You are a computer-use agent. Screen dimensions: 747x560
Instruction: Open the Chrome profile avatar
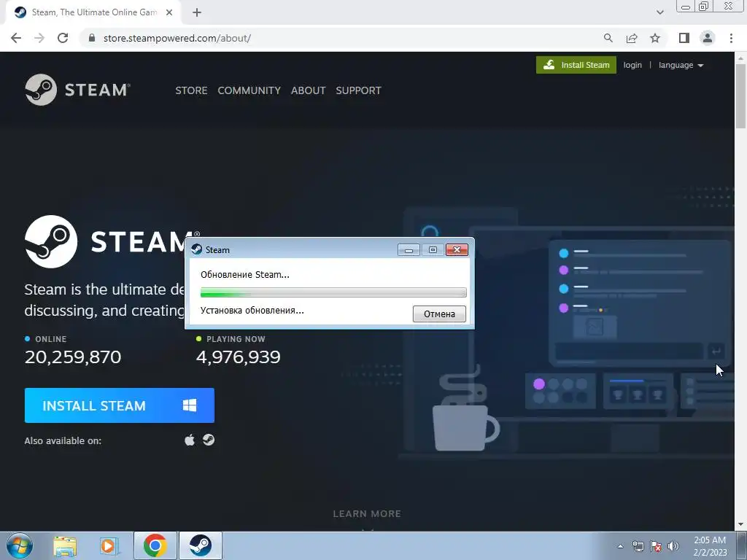pos(708,38)
